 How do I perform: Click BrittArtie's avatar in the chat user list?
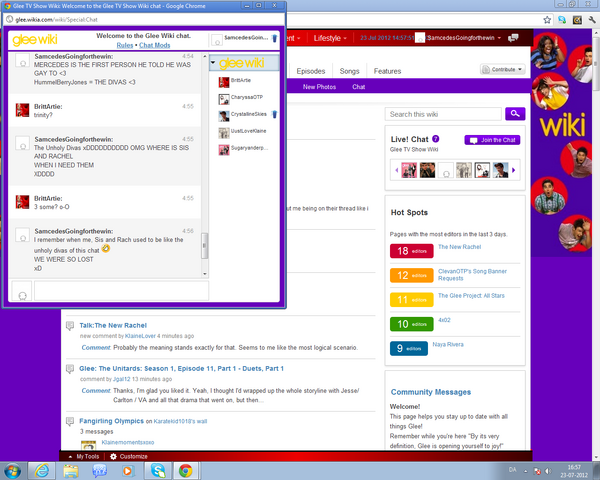[223, 82]
